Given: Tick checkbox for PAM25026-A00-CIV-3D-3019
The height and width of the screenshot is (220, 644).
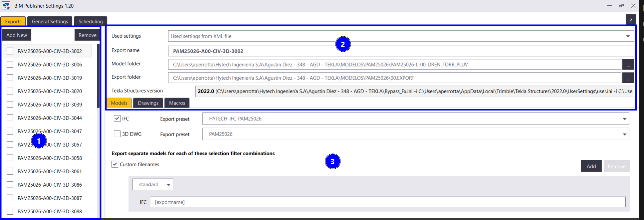Looking at the screenshot, I should coord(10,78).
